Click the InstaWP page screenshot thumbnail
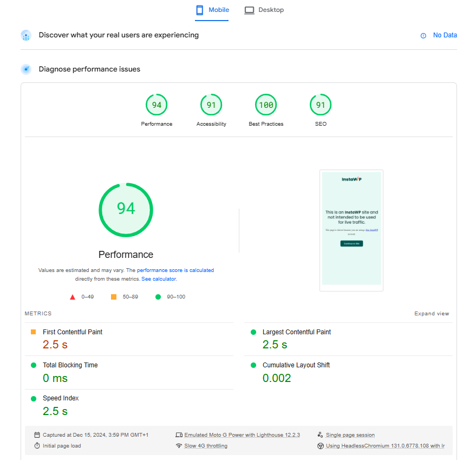The image size is (476, 460). coord(351,230)
